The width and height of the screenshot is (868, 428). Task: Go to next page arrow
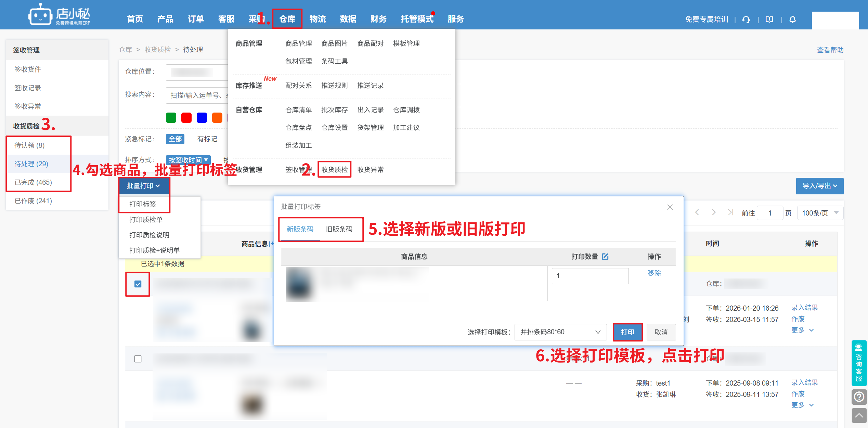click(x=714, y=212)
